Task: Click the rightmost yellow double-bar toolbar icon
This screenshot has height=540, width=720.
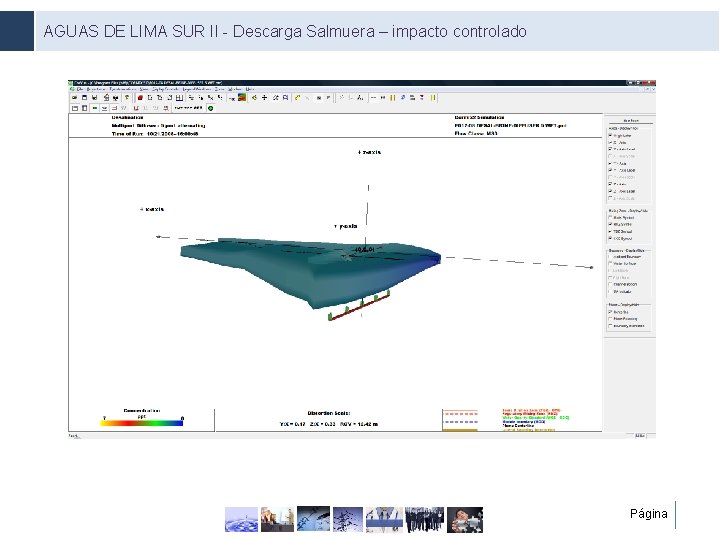Action: coord(433,98)
